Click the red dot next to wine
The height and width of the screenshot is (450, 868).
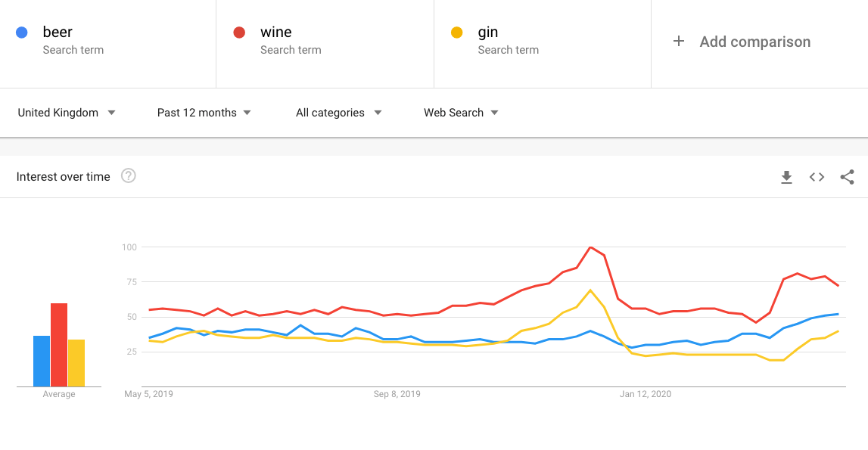(x=239, y=33)
